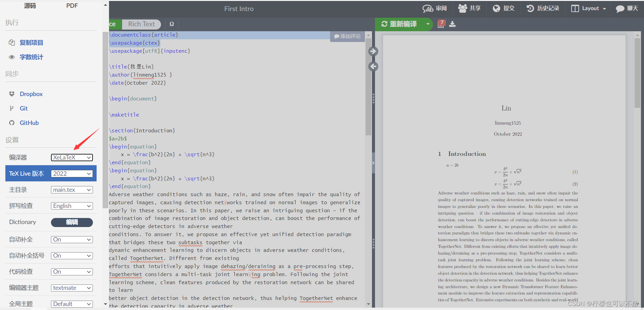Click the editor vertical scrollbar thumb
The width and height of the screenshot is (644, 310).
coord(368,87)
